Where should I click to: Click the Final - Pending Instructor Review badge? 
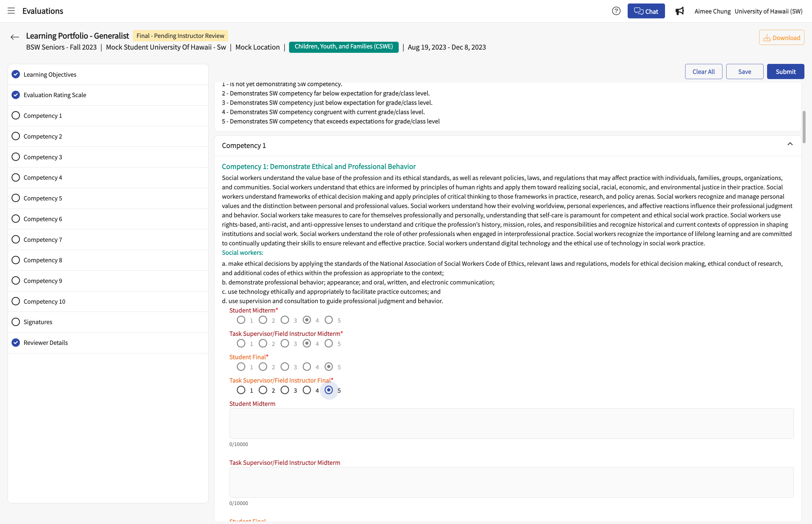coord(180,36)
